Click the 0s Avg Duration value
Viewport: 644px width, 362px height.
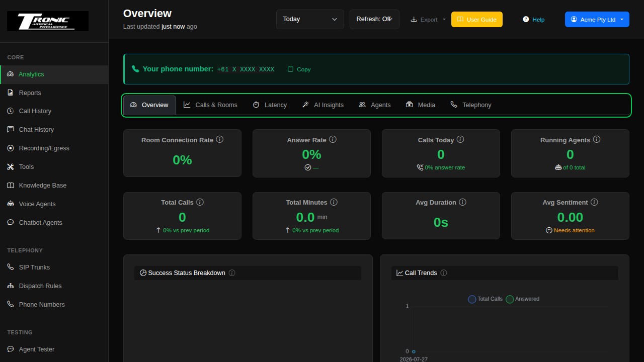[x=441, y=222]
